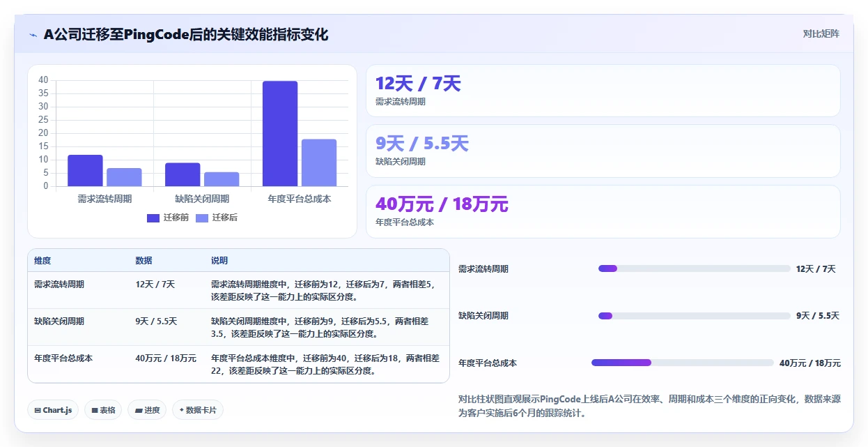The height and width of the screenshot is (447, 868).
Task: Click the 对比矩阵 label in header
Action: (x=821, y=33)
